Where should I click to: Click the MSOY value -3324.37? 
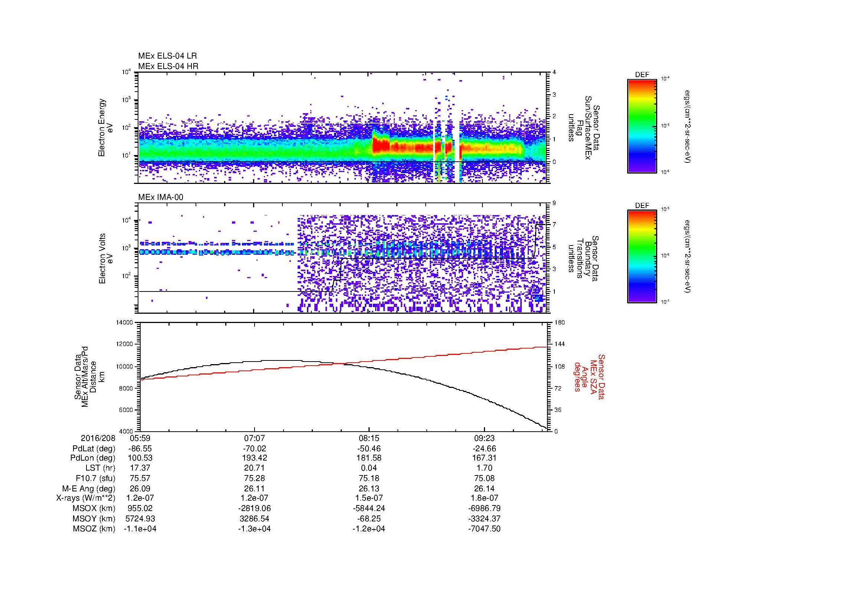tap(484, 518)
